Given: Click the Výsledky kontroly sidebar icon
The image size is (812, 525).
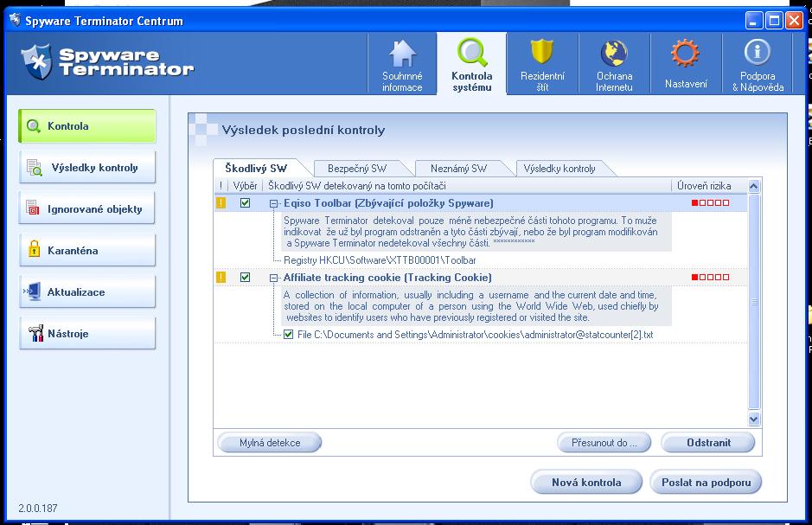Looking at the screenshot, I should pyautogui.click(x=35, y=167).
